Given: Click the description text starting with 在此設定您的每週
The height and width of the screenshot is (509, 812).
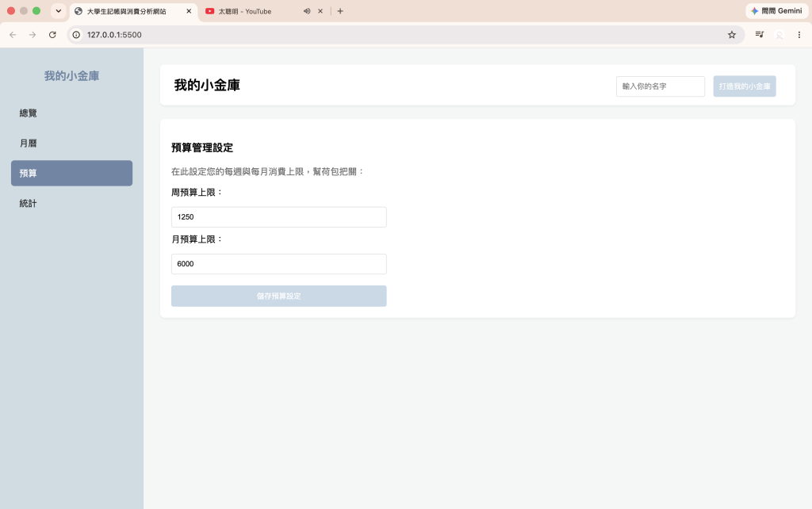Looking at the screenshot, I should [268, 171].
